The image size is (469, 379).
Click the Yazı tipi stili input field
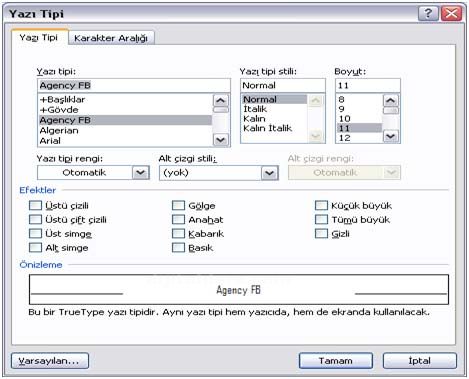pyautogui.click(x=283, y=85)
